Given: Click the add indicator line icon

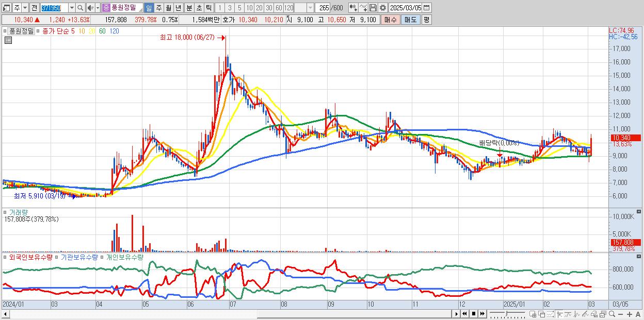Looking at the screenshot, I should 363,8.
